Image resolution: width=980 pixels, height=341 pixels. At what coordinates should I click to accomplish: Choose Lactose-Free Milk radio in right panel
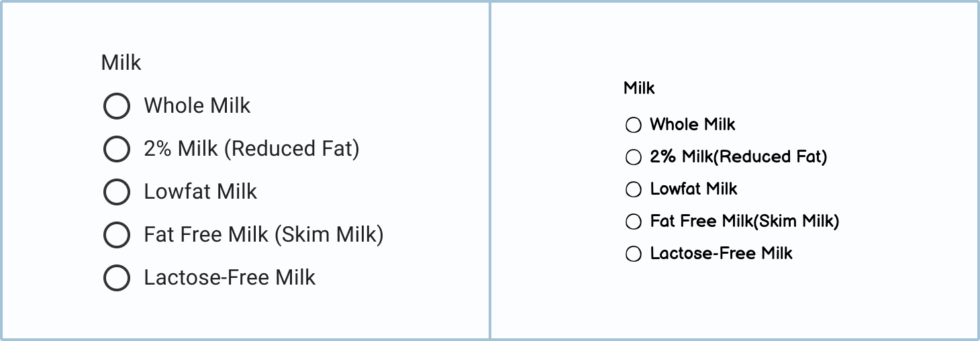point(634,254)
